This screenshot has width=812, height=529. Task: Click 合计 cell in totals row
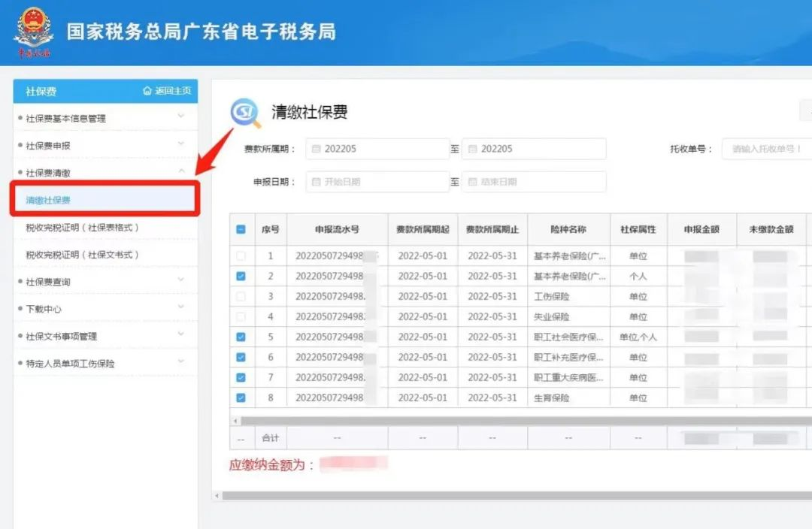pos(271,438)
